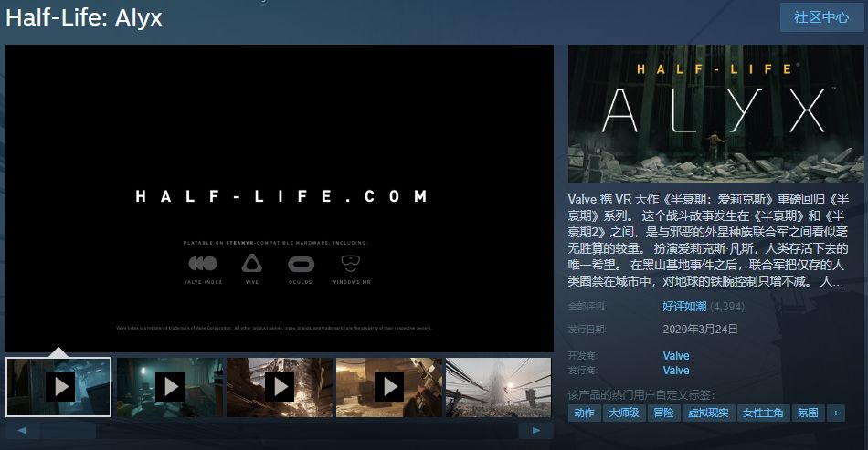Open the publisher Valve link
This screenshot has height=450, width=868.
click(676, 371)
